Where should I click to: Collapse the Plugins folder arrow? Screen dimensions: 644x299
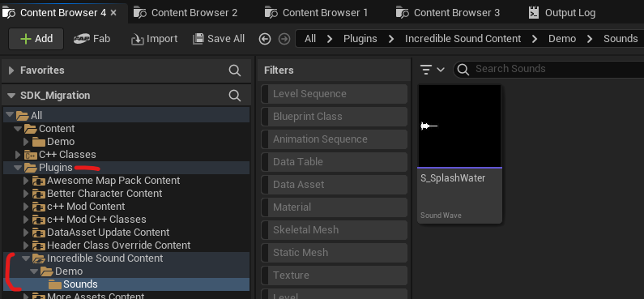point(18,168)
